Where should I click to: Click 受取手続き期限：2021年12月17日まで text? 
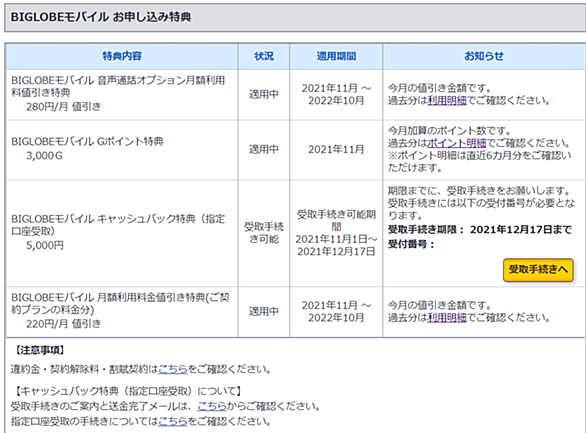(x=479, y=229)
